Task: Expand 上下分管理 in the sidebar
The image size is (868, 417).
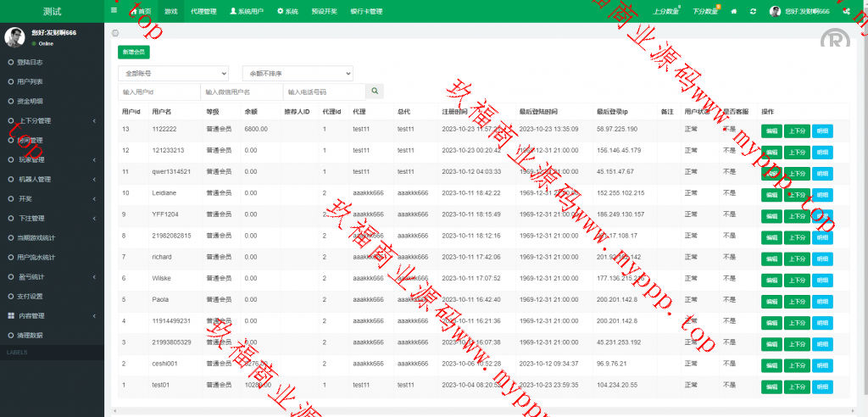Action: (x=51, y=120)
